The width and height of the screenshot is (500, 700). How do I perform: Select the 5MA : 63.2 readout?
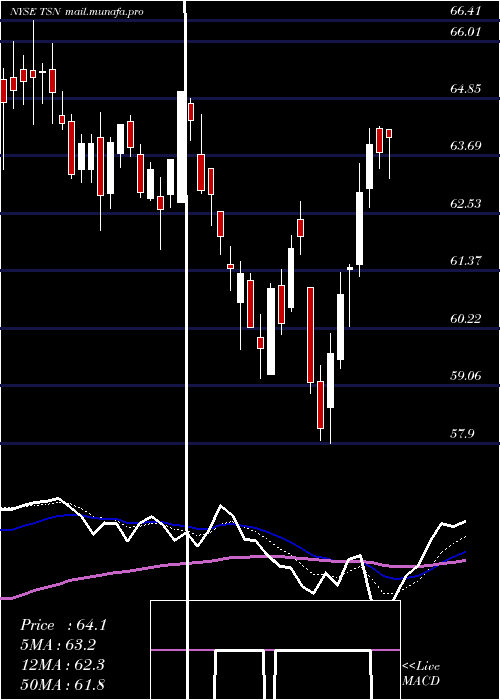point(58,645)
